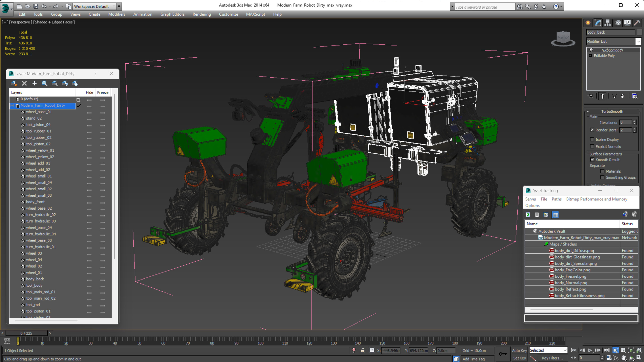Open the Display command panel tab

[627, 23]
